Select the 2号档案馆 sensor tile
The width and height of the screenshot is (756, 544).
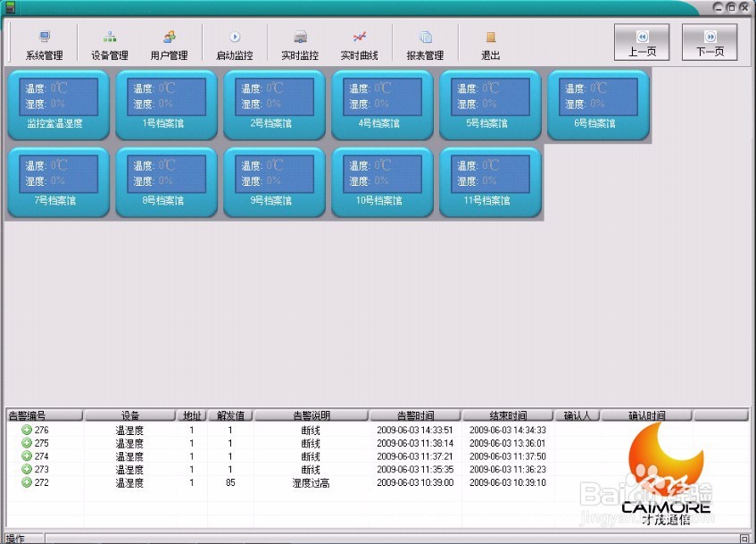[274, 105]
